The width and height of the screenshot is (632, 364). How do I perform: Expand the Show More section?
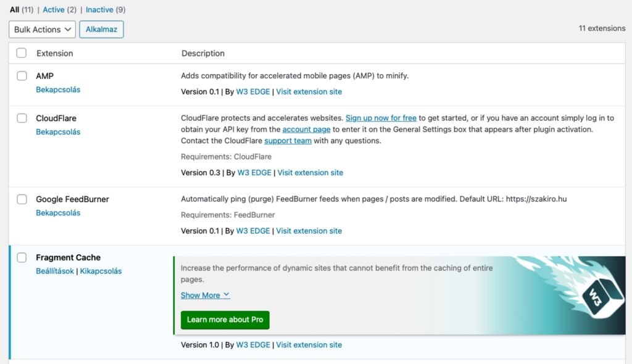coord(205,296)
